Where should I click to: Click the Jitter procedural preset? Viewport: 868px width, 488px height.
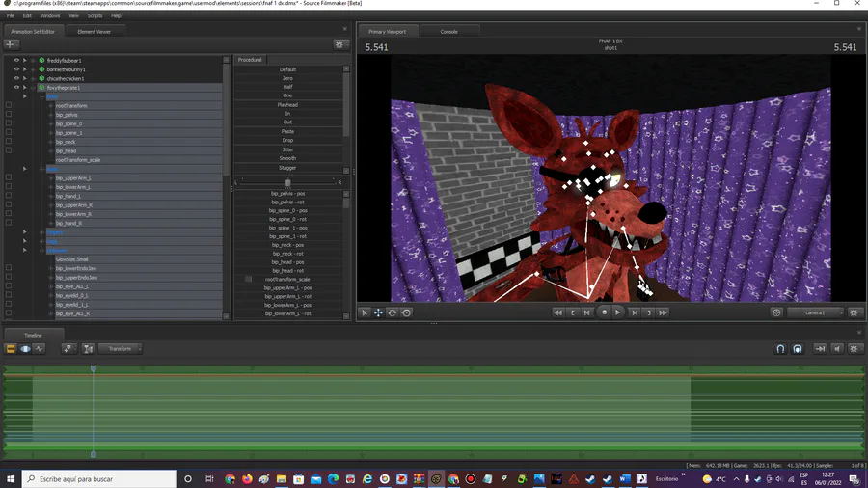287,149
